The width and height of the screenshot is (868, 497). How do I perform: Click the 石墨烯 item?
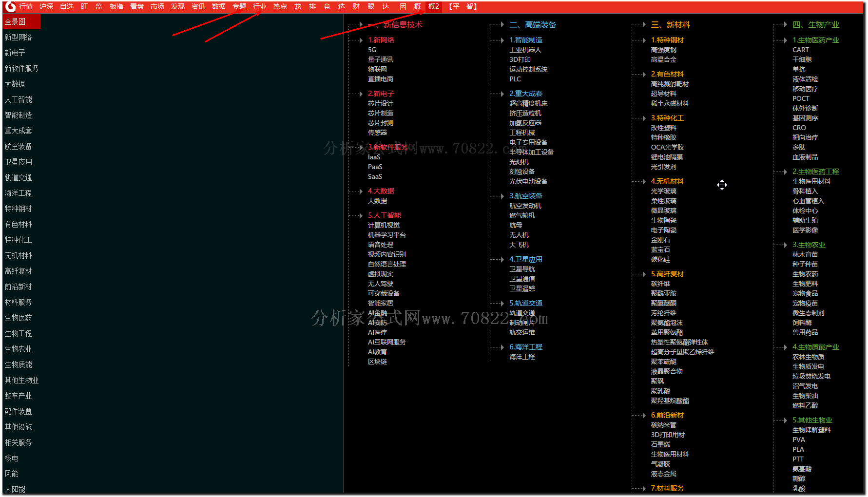click(660, 444)
